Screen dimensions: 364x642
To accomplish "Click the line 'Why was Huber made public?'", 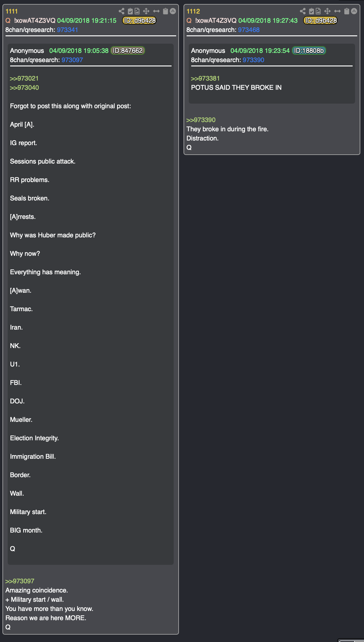I will (x=53, y=235).
